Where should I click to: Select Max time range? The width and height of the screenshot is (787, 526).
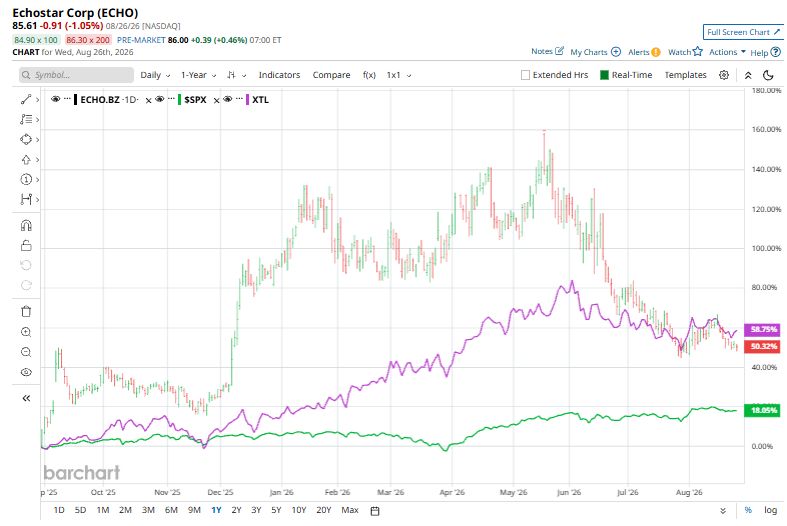[x=350, y=510]
